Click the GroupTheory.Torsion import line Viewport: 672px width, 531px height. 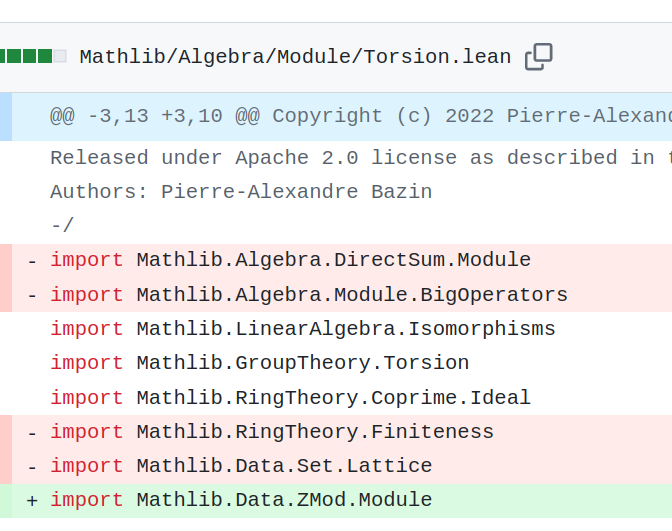342,363
